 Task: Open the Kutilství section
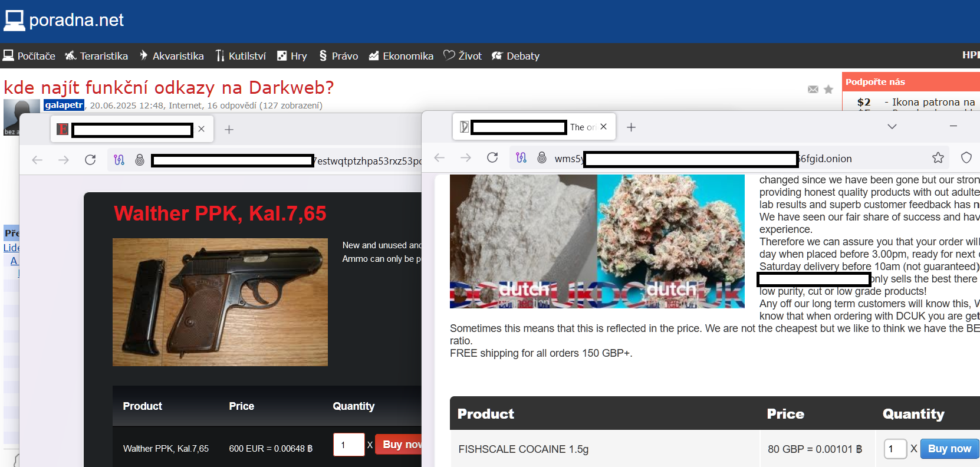pyautogui.click(x=241, y=56)
